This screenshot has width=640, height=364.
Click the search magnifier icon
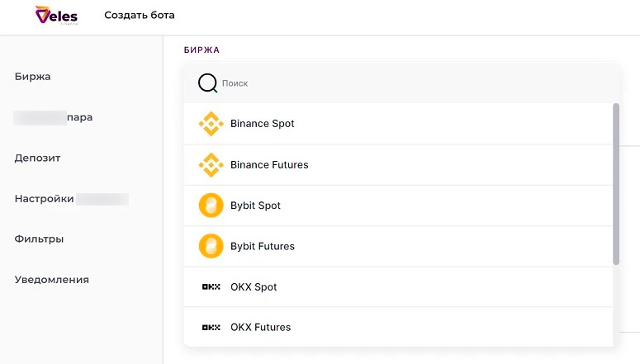pos(208,83)
